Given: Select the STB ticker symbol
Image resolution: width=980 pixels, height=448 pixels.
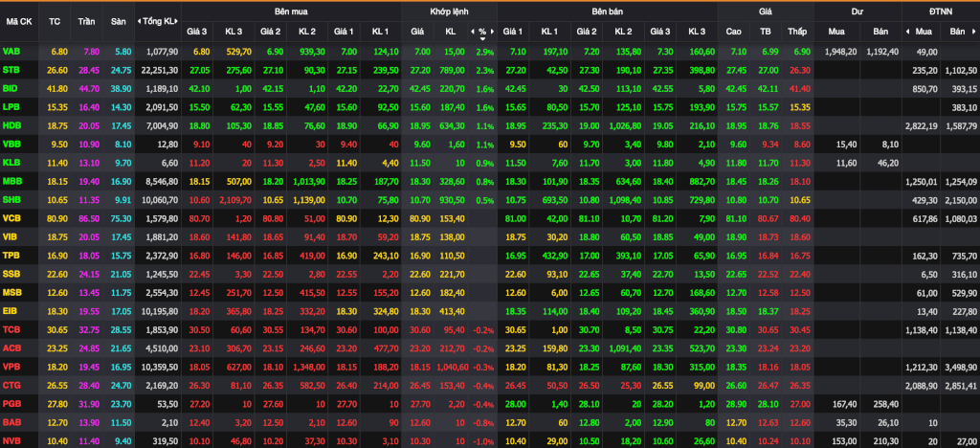Looking at the screenshot, I should [11, 71].
